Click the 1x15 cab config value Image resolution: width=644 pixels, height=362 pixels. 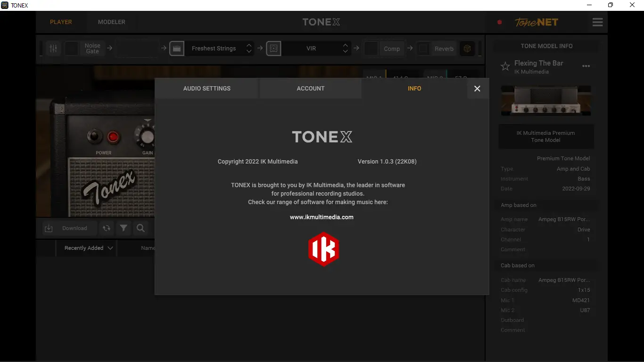(x=584, y=290)
